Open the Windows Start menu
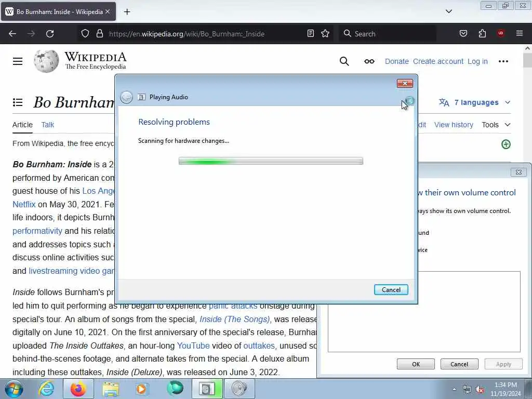 click(14, 389)
